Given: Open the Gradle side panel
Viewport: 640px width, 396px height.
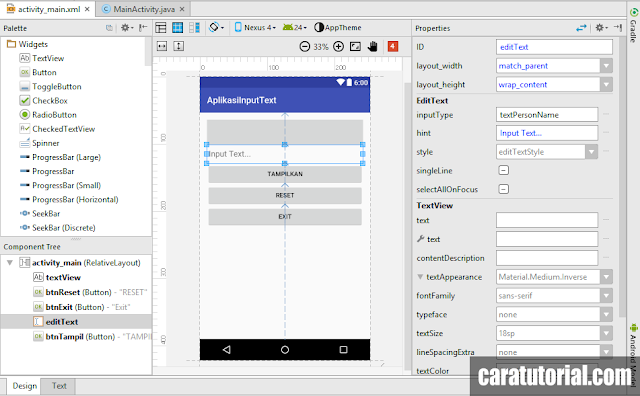Looking at the screenshot, I should pyautogui.click(x=633, y=24).
